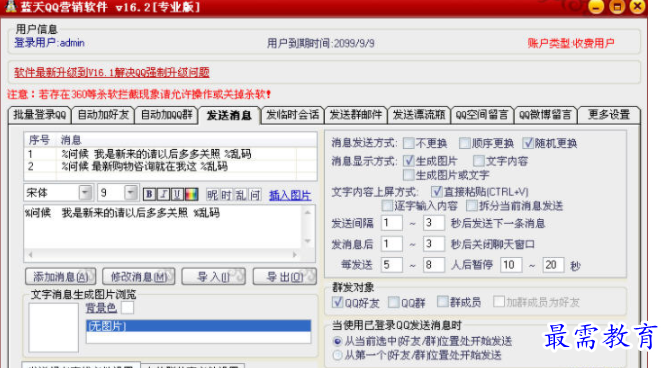Edit 发送间隔 maximum seconds field
This screenshot has height=368, width=666.
[434, 223]
